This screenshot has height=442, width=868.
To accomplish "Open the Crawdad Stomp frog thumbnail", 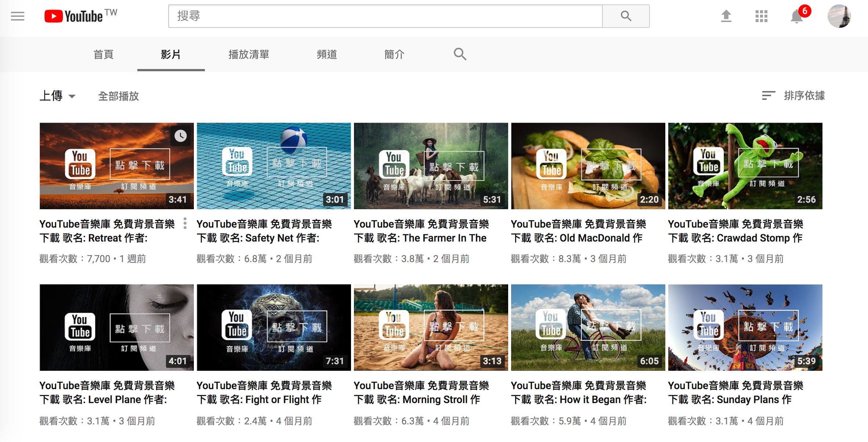I will click(x=745, y=166).
